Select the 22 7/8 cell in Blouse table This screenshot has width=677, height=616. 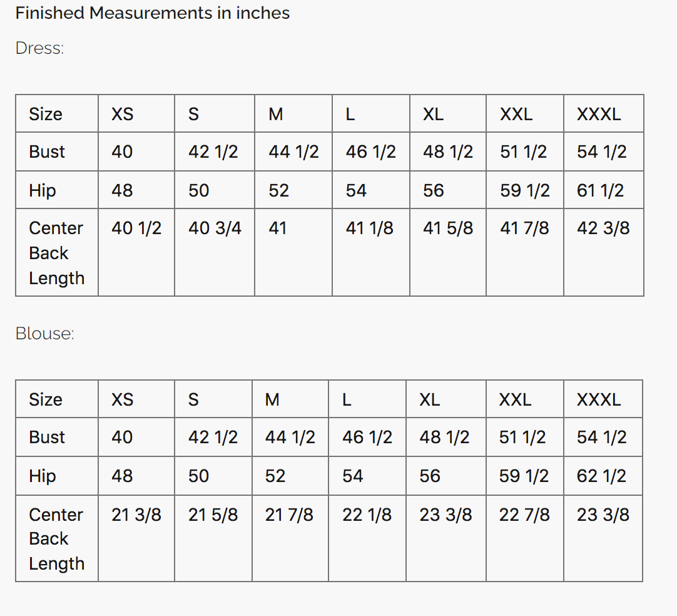pos(524,515)
